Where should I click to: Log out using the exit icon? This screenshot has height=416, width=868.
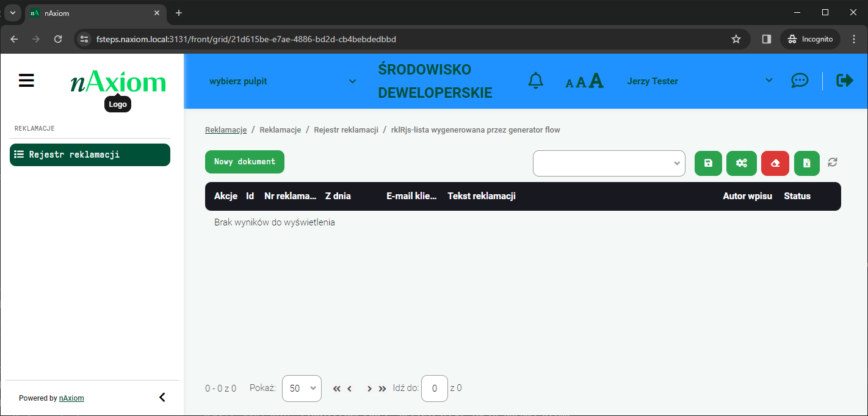pos(844,80)
